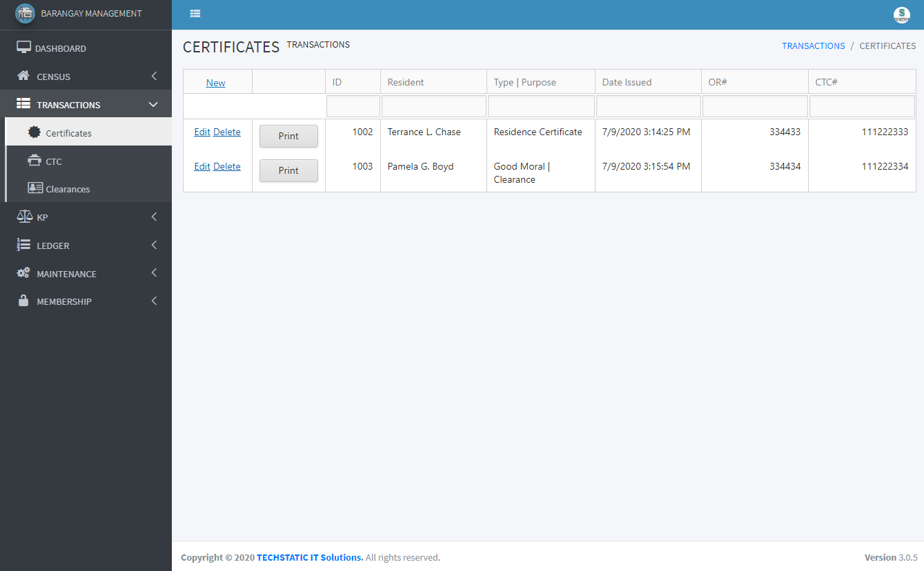Edit the Terrance L. Chase certificate
The height and width of the screenshot is (571, 924).
pos(202,132)
